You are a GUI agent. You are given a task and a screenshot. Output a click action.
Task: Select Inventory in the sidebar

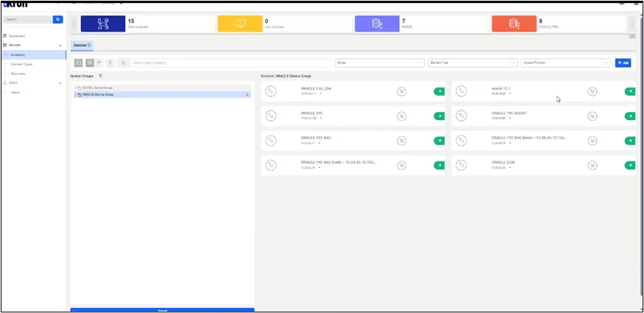(x=33, y=54)
